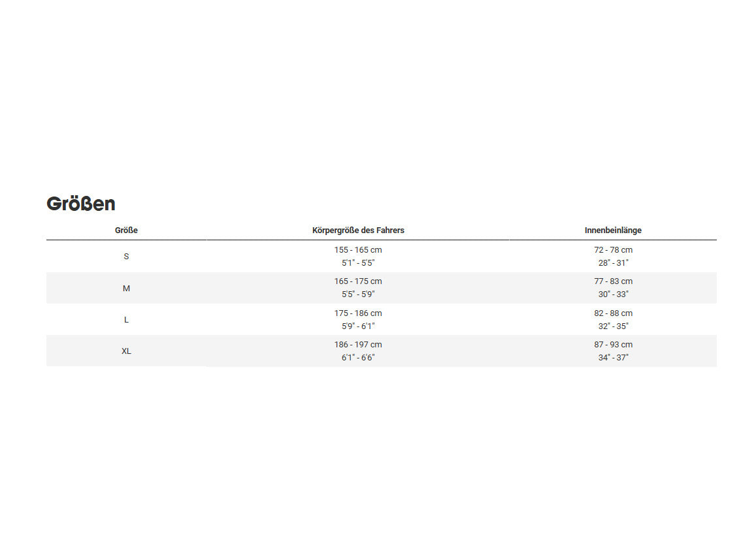This screenshot has height=555, width=756.
Task: Select the 34" - 37" inseam text
Action: point(613,358)
